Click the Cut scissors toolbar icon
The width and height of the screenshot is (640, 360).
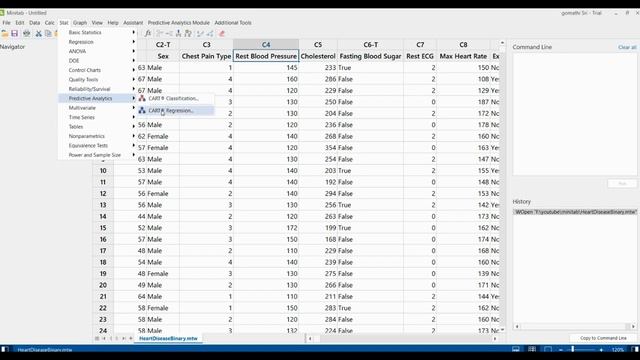[x=38, y=33]
